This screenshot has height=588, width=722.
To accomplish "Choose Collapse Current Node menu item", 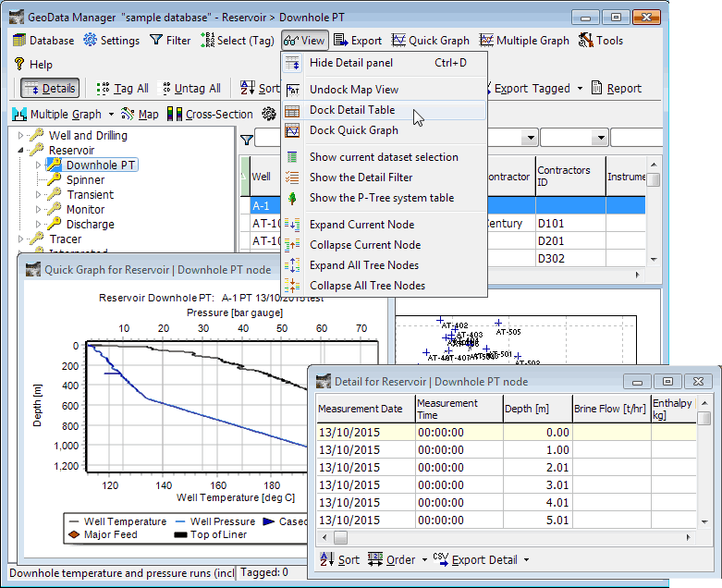I will click(x=384, y=245).
